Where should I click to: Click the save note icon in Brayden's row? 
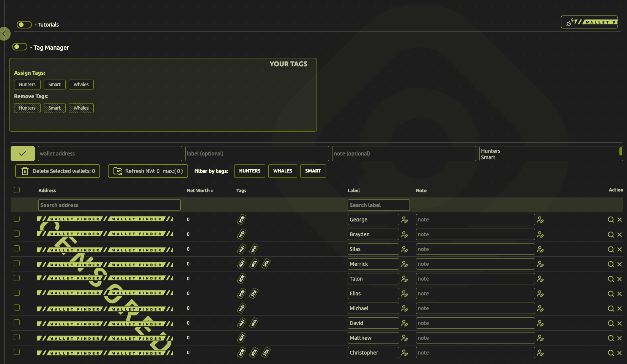(540, 235)
